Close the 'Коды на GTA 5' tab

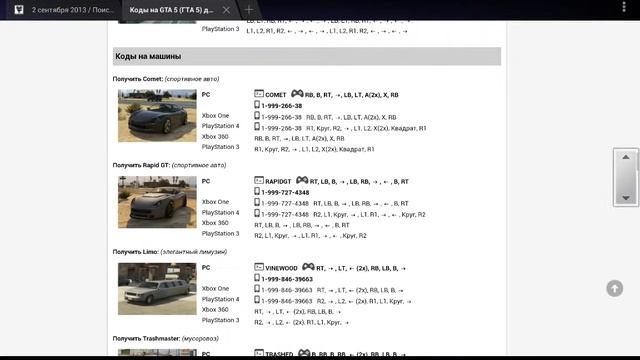(x=226, y=10)
